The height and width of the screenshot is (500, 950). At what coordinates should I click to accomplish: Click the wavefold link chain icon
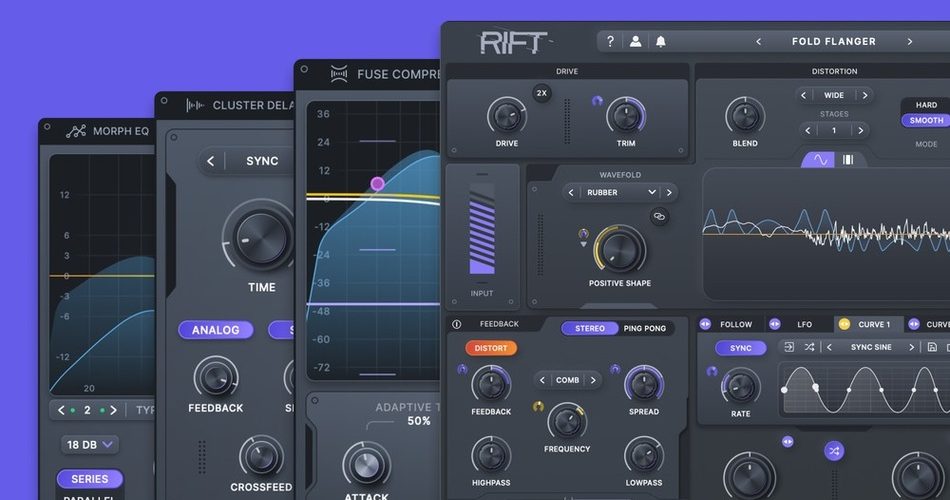pyautogui.click(x=659, y=216)
